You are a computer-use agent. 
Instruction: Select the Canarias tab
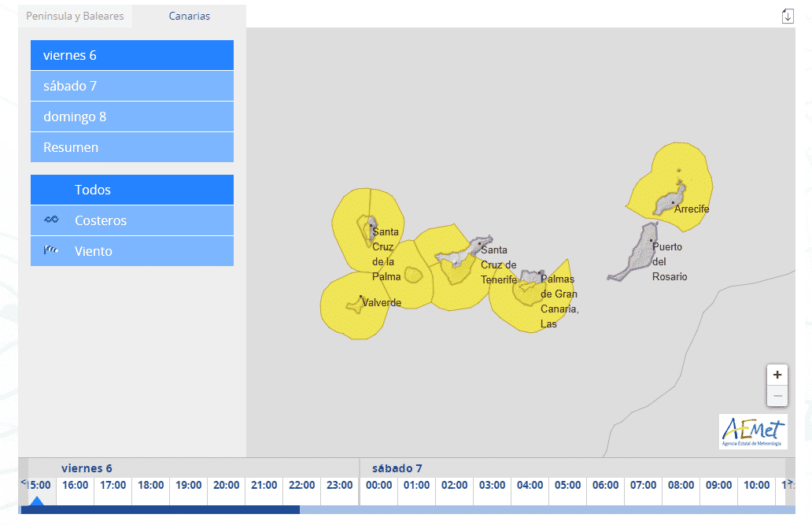click(190, 16)
